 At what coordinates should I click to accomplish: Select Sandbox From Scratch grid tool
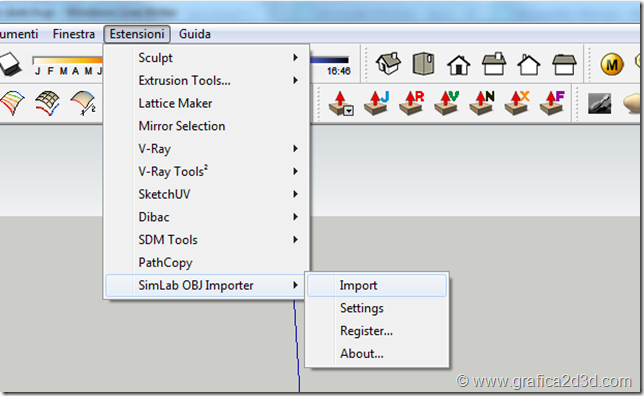tap(48, 103)
